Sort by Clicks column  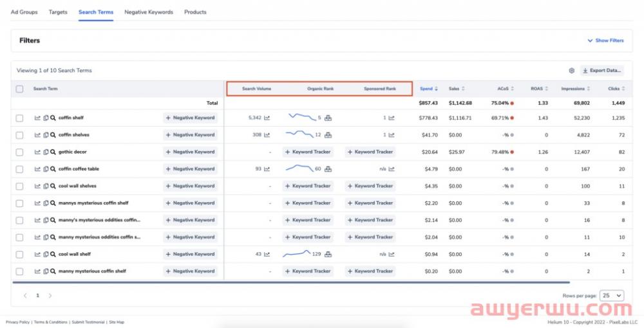(x=616, y=89)
